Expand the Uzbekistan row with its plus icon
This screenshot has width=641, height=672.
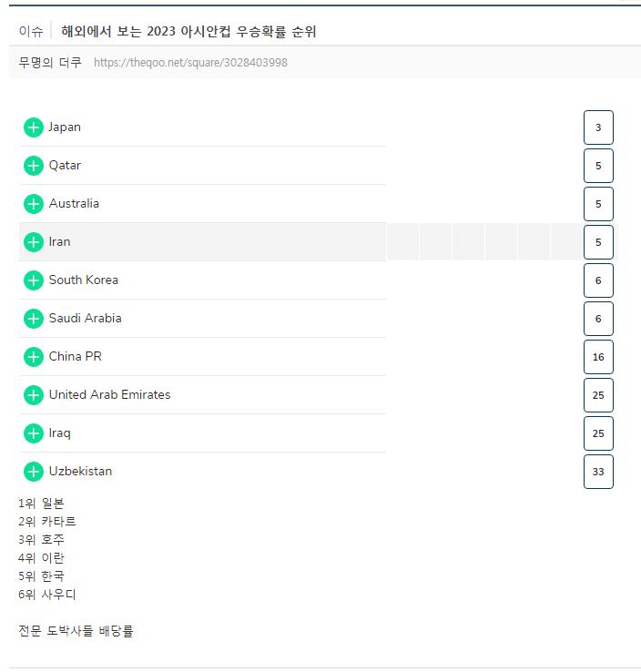[34, 472]
